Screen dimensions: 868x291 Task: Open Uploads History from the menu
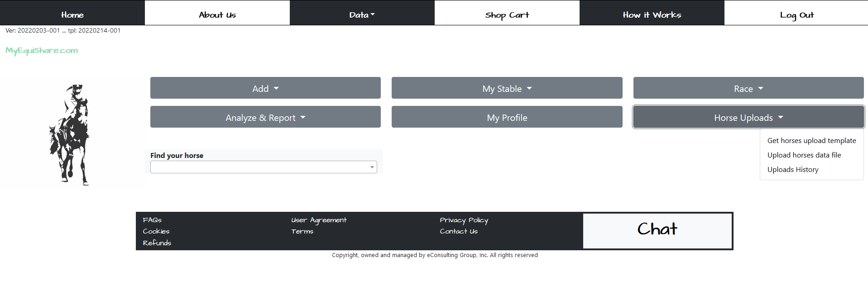click(793, 170)
